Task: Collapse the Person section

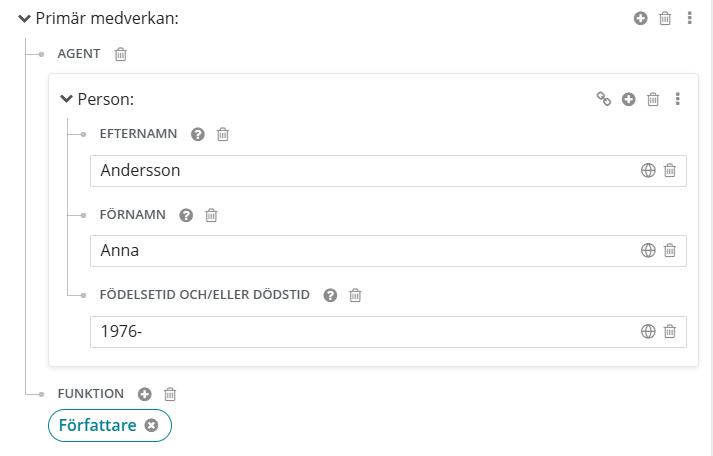Action: (67, 99)
